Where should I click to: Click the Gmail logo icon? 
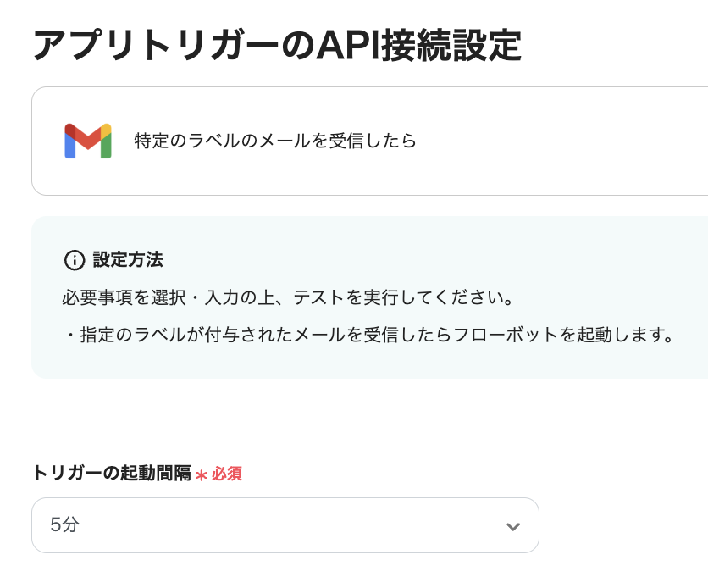click(88, 141)
